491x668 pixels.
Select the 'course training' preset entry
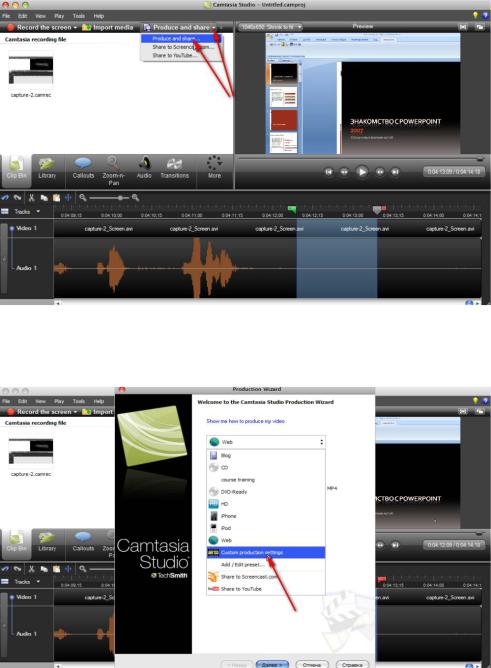tap(266, 480)
